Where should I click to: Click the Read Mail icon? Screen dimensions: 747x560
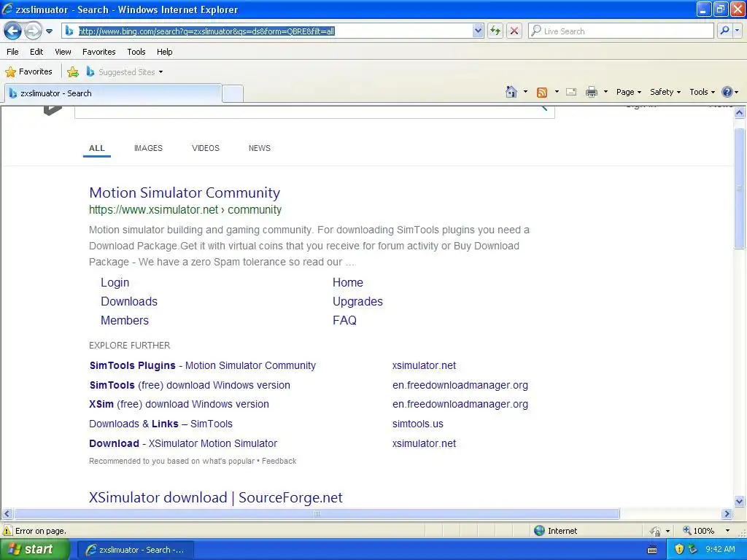(571, 92)
